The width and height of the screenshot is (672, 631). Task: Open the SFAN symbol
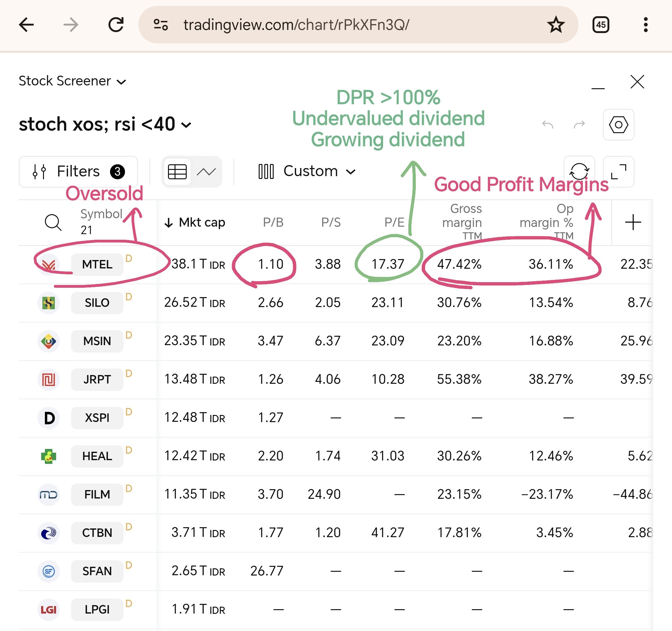[x=97, y=571]
